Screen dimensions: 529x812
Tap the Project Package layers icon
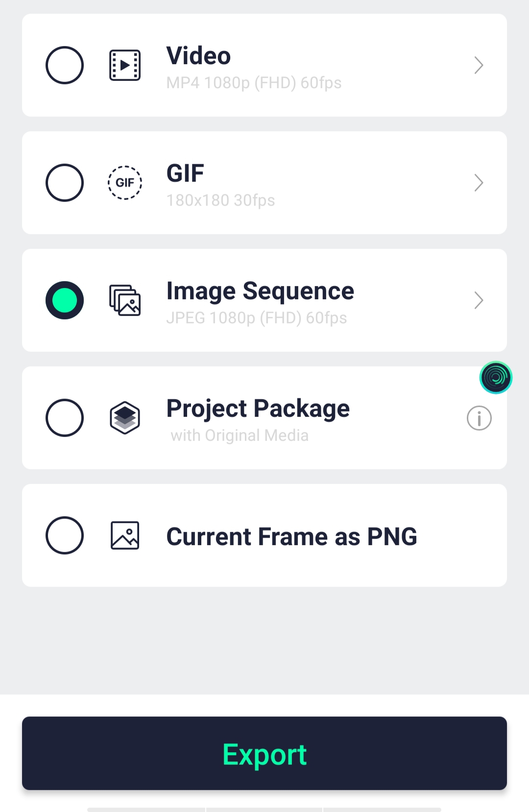click(125, 418)
